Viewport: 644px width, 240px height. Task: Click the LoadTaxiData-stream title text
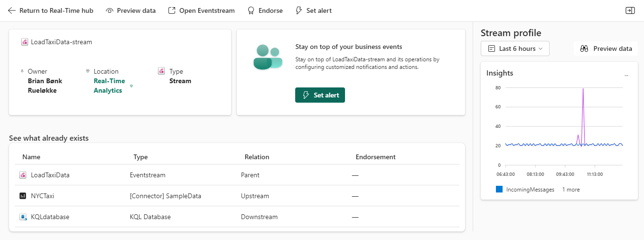(61, 42)
